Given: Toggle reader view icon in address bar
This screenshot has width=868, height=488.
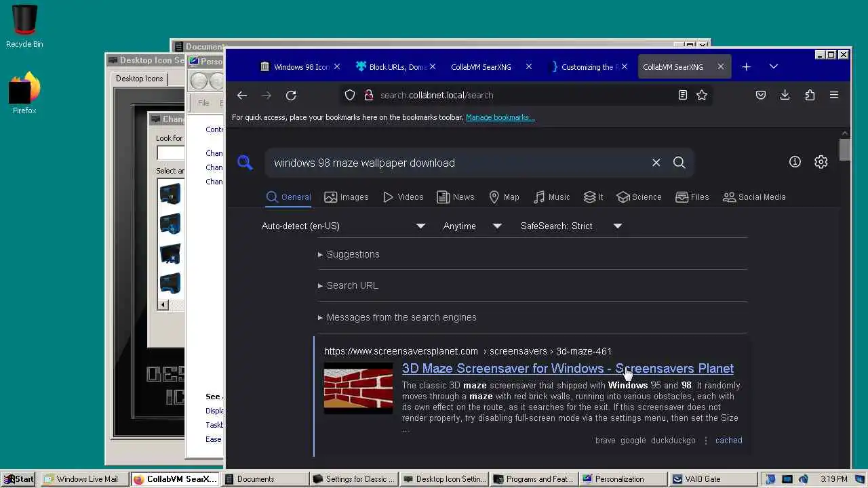Looking at the screenshot, I should pos(683,96).
